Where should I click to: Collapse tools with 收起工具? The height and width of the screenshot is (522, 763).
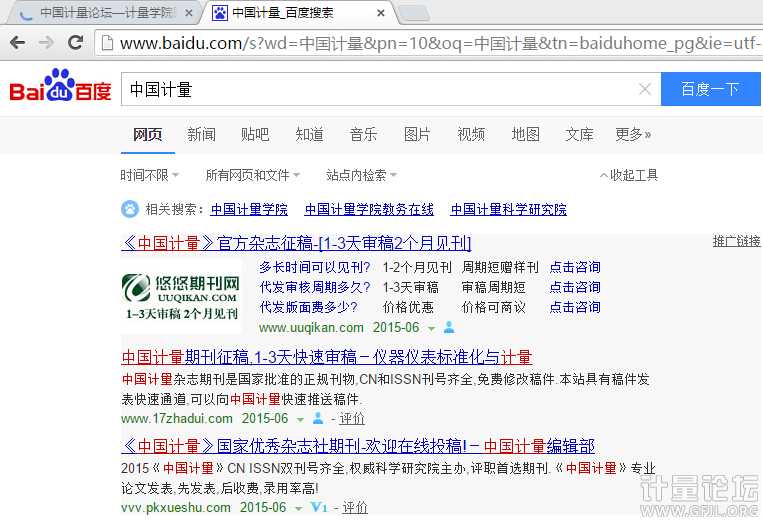tap(629, 175)
